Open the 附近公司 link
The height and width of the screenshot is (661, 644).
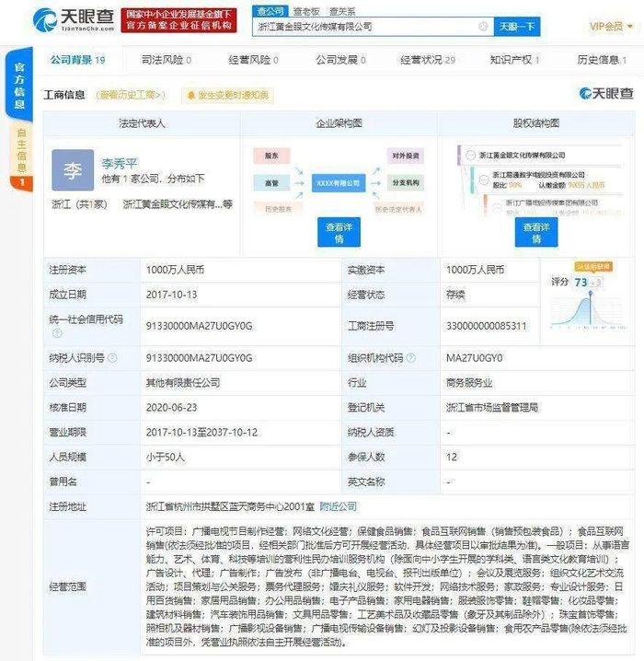click(339, 506)
